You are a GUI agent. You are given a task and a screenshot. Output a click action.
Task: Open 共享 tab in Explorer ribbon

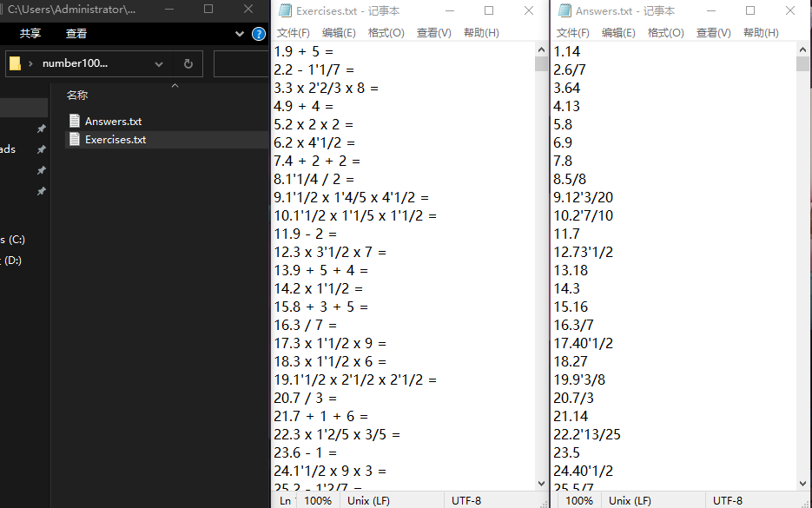(30, 34)
